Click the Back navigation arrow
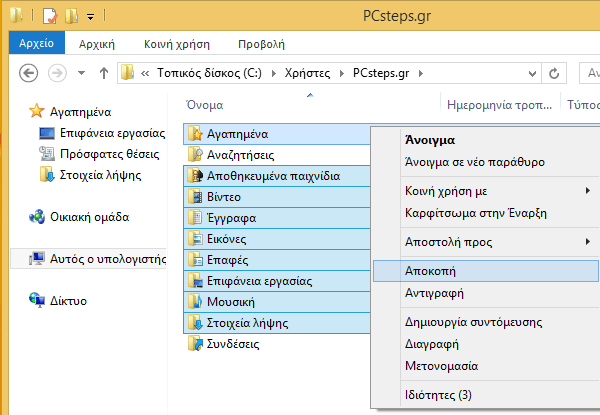Image resolution: width=600 pixels, height=415 pixels. coord(29,73)
